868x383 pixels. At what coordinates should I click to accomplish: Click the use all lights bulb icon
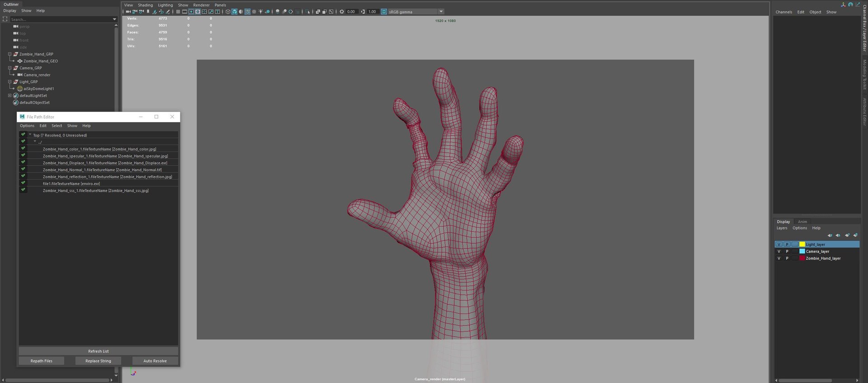click(261, 12)
